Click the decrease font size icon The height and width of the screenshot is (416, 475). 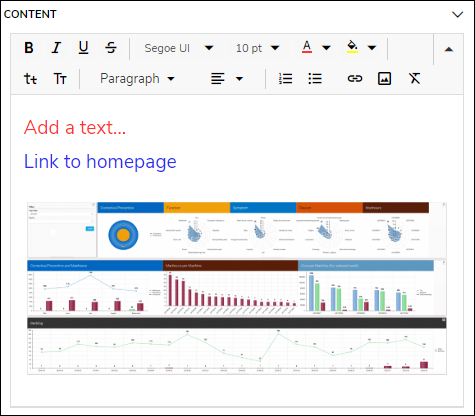click(30, 79)
